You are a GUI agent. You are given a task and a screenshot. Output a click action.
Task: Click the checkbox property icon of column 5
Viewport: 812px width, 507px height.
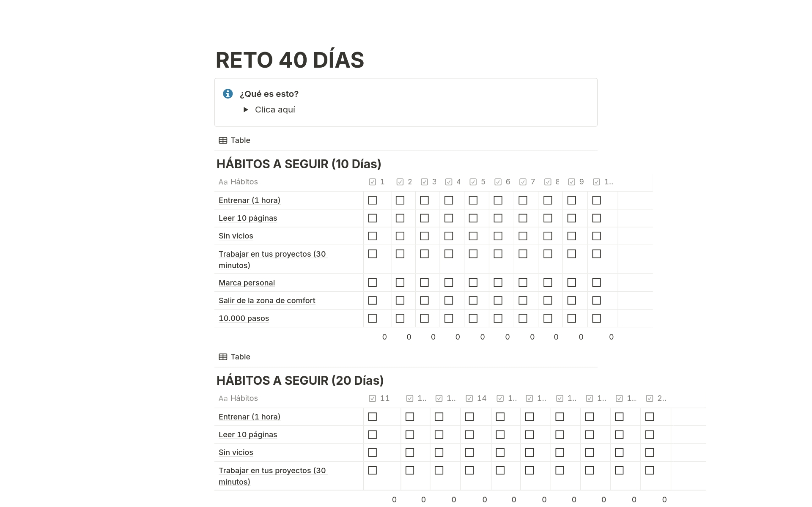pyautogui.click(x=473, y=182)
